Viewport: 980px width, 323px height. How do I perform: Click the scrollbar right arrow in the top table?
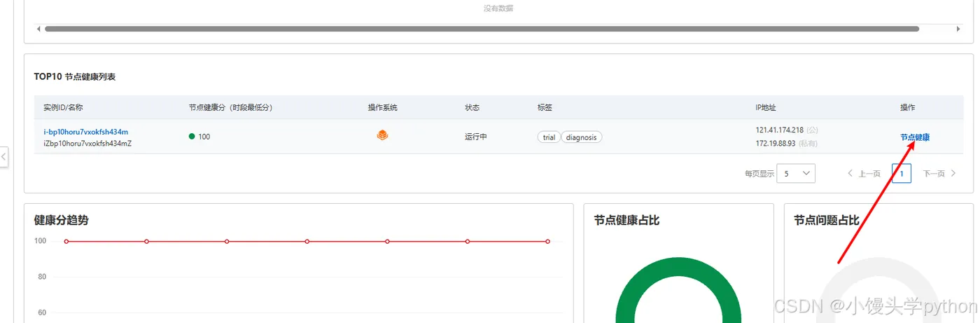click(x=958, y=29)
